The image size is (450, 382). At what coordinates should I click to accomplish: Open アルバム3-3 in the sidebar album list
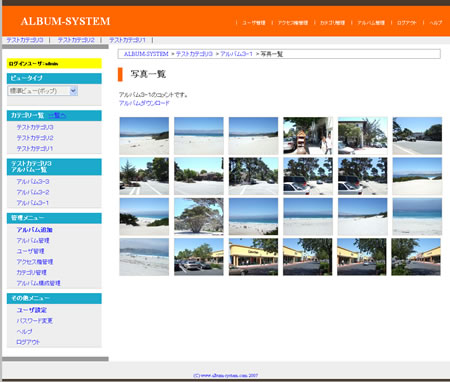(x=33, y=182)
